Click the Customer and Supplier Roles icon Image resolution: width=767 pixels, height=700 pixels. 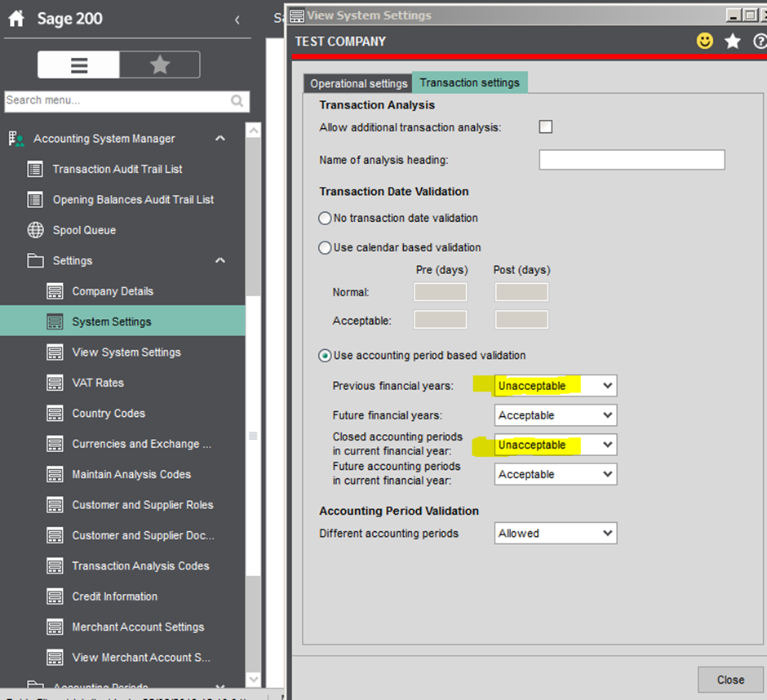click(55, 505)
